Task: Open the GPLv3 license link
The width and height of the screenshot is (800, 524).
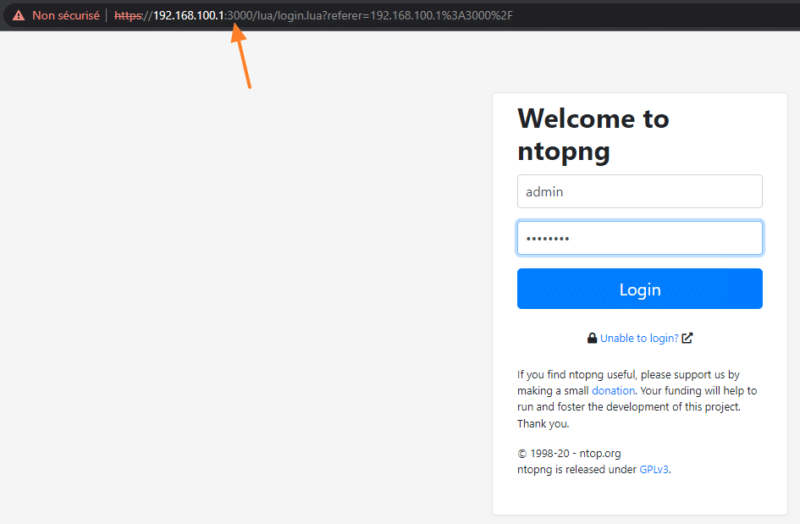Action: click(654, 469)
